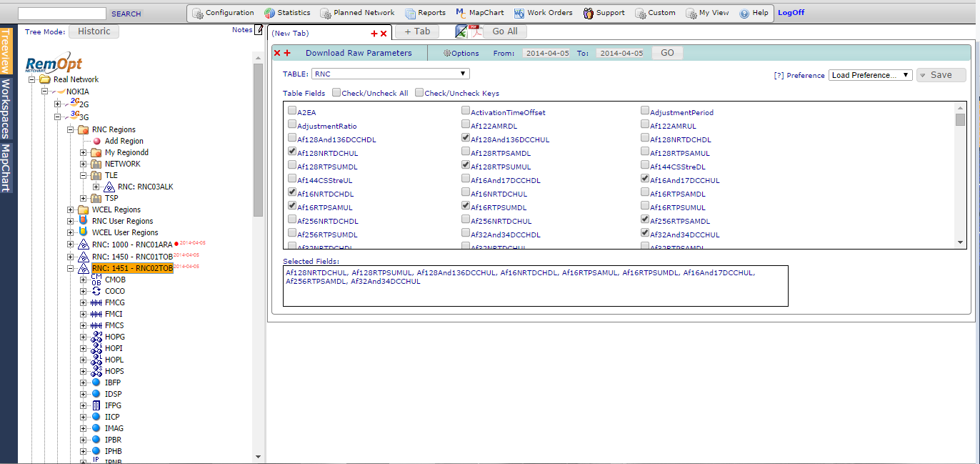Screen dimensions: 980x464
Task: Click the Add Region red ball icon
Action: [x=96, y=142]
